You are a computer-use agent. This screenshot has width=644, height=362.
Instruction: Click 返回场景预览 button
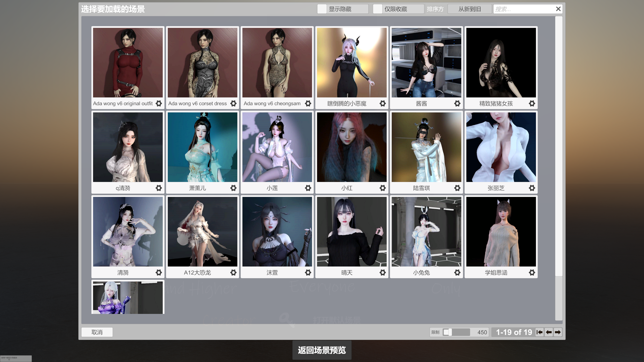(322, 350)
